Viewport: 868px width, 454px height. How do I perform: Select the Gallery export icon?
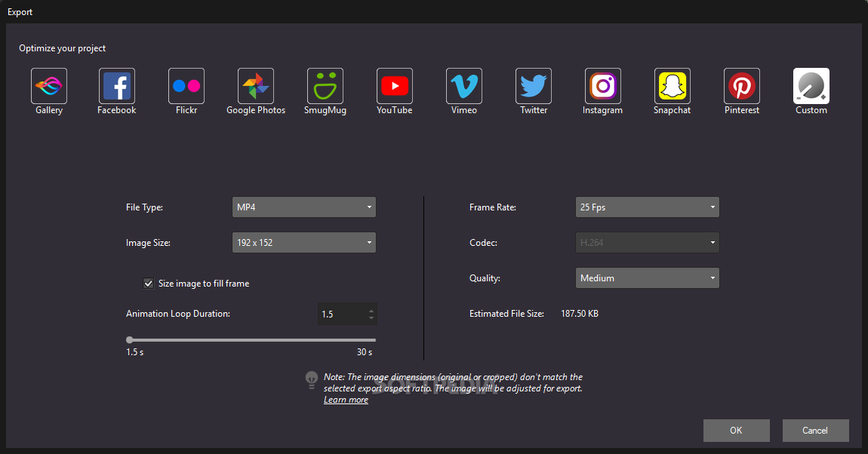(49, 86)
